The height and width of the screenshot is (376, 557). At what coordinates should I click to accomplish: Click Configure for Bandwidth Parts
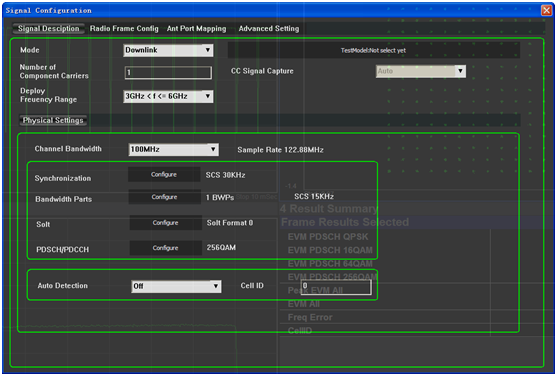pyautogui.click(x=164, y=197)
